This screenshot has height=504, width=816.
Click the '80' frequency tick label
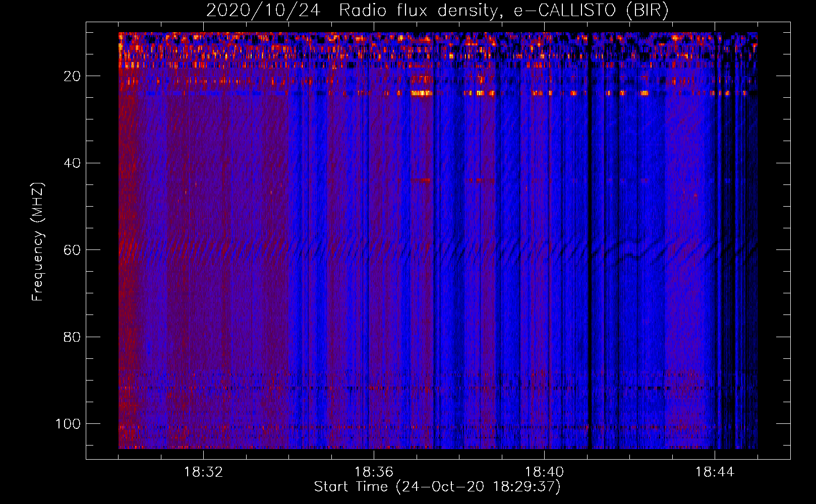pos(72,337)
